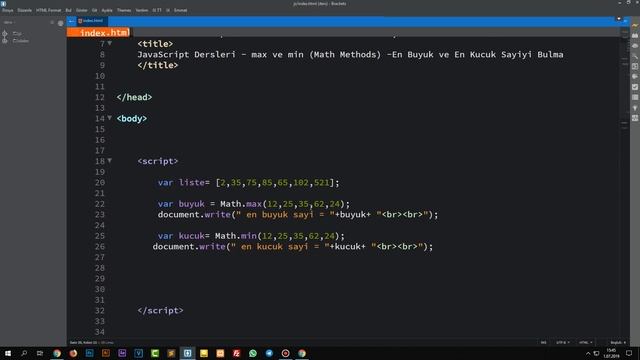The image size is (640, 360).
Task: Open Task View on the taskbar
Action: click(x=40, y=353)
